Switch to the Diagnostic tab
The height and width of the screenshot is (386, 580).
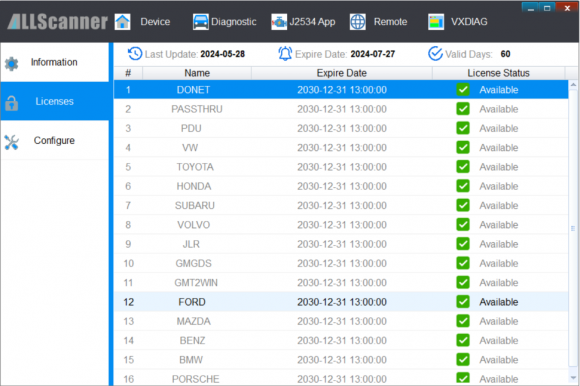233,22
